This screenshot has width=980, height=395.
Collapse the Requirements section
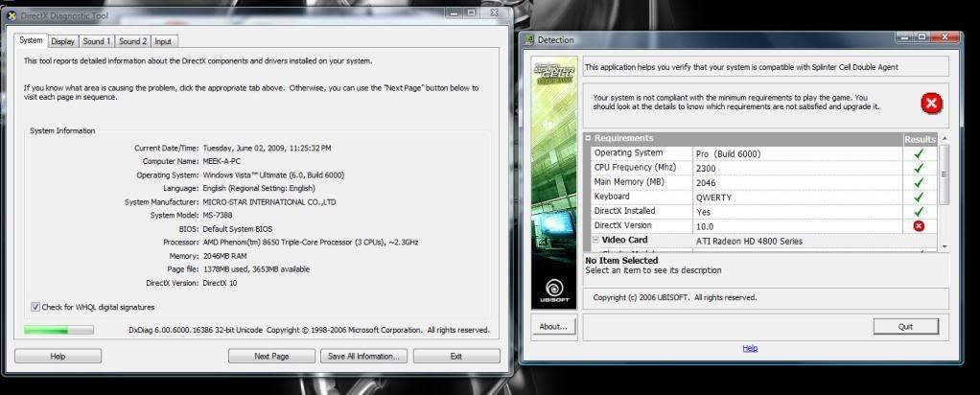(589, 139)
